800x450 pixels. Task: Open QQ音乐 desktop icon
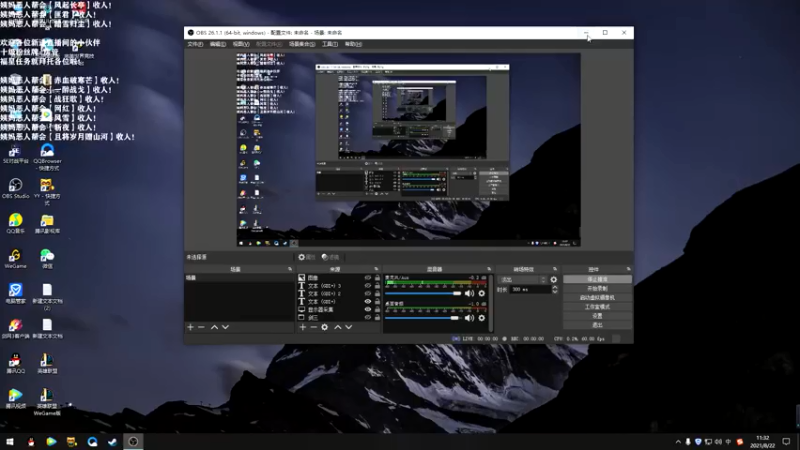pos(15,223)
